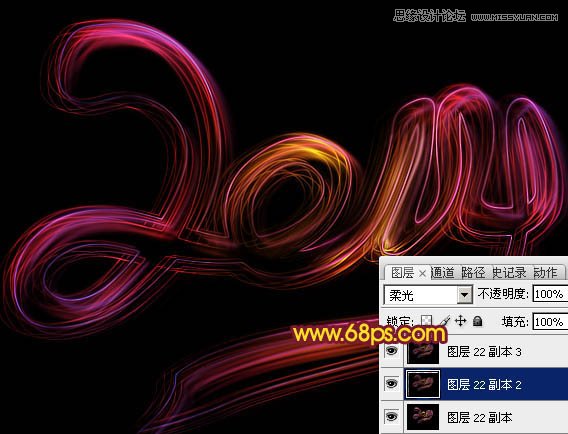Open the 动作 (Actions) tab
The height and width of the screenshot is (434, 568).
[546, 272]
